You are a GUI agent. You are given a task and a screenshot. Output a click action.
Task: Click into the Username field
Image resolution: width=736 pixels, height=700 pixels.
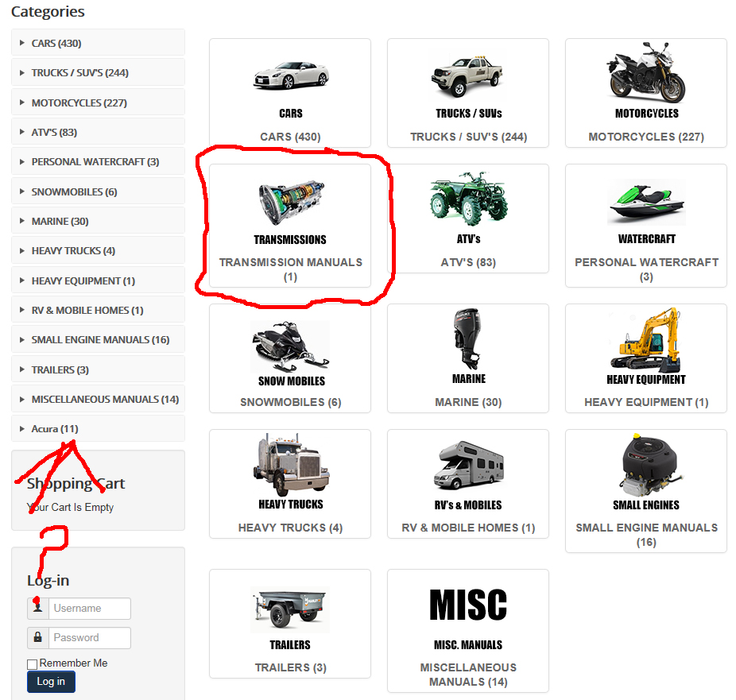(x=90, y=609)
